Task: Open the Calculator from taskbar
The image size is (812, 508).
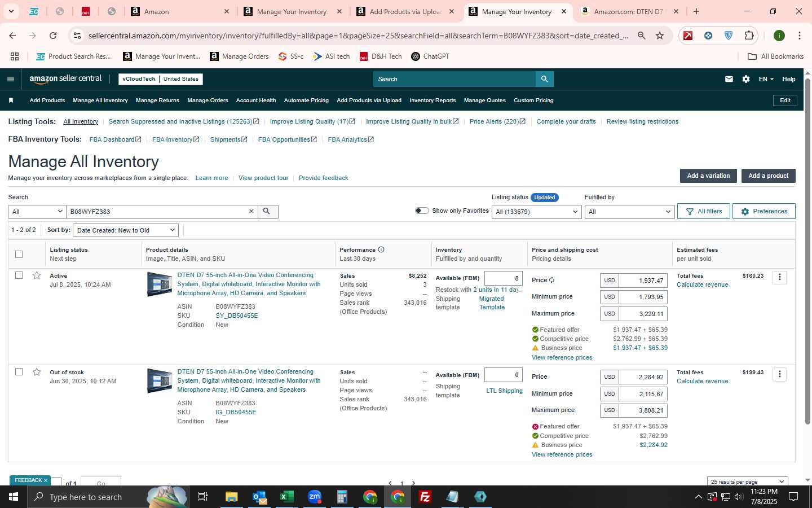Action: 342,497
